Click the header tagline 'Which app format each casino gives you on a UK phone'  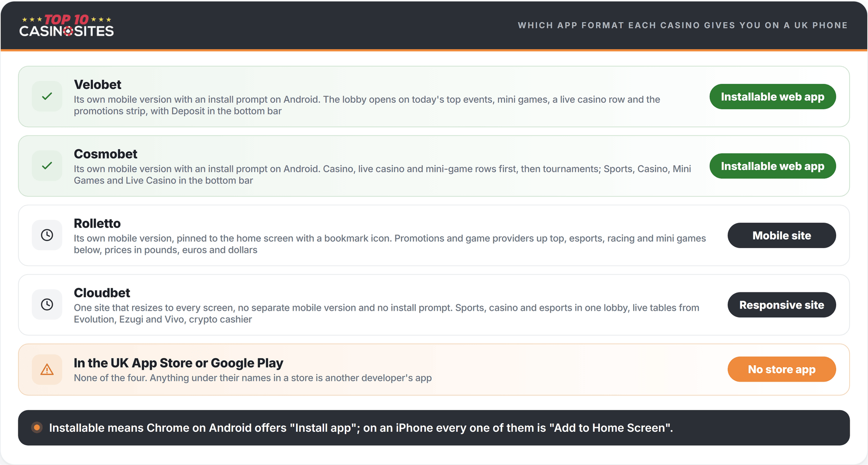683,25
